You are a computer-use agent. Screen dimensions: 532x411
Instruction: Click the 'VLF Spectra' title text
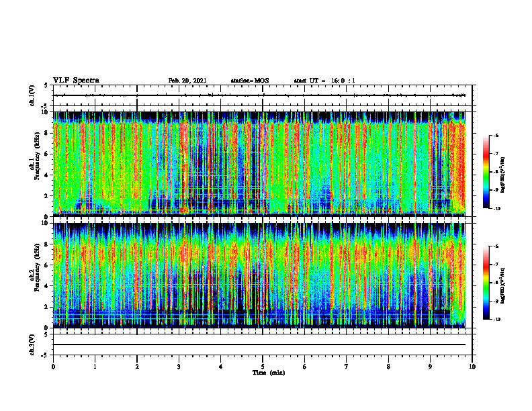pos(76,81)
